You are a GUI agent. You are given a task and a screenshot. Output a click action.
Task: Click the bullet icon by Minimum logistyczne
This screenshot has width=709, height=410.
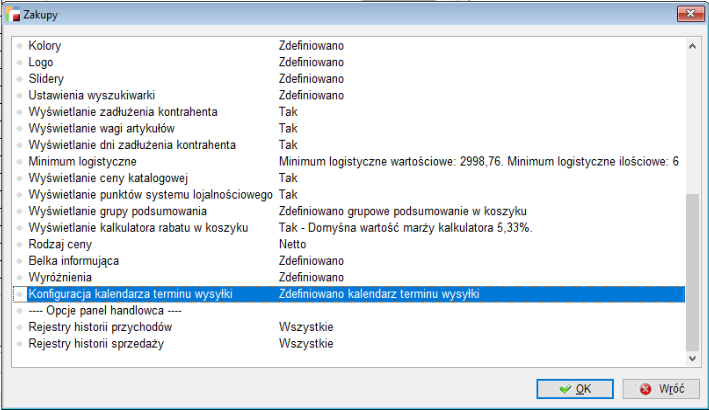click(19, 162)
